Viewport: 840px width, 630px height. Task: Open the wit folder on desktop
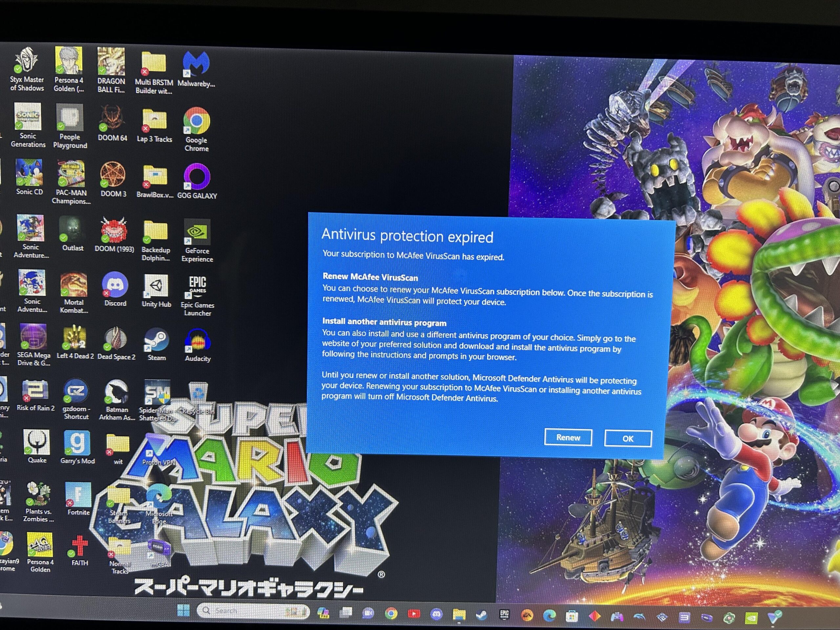[x=118, y=449]
